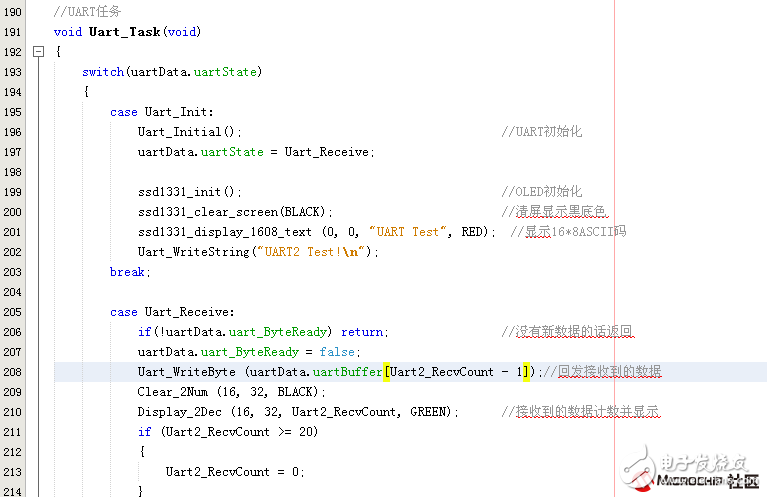Click the ssd1331_clear_screen call
767x497 pixels.
pos(208,212)
